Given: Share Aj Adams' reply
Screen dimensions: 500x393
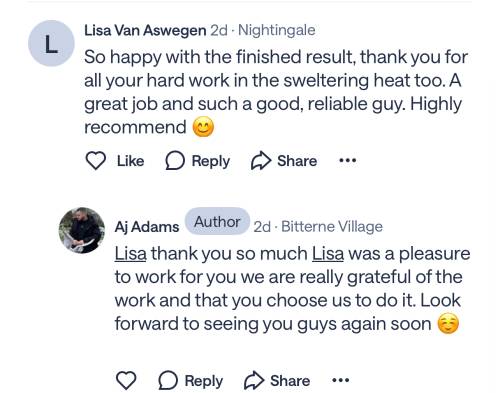Looking at the screenshot, I should pyautogui.click(x=277, y=380).
